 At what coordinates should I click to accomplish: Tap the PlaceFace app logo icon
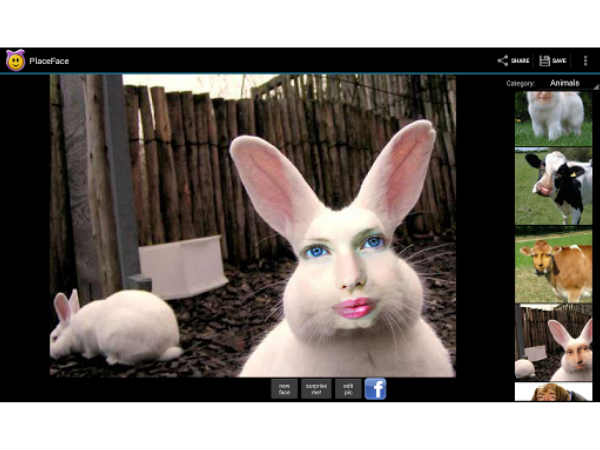pyautogui.click(x=15, y=60)
